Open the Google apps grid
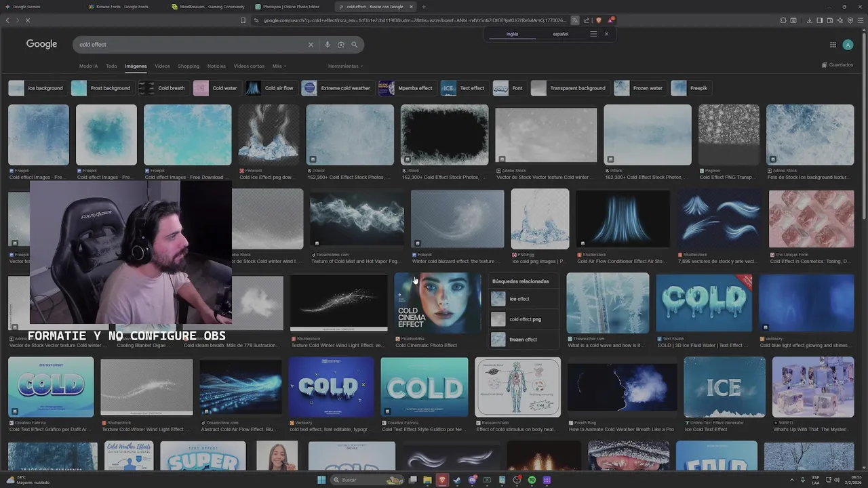868x488 pixels. click(x=833, y=45)
